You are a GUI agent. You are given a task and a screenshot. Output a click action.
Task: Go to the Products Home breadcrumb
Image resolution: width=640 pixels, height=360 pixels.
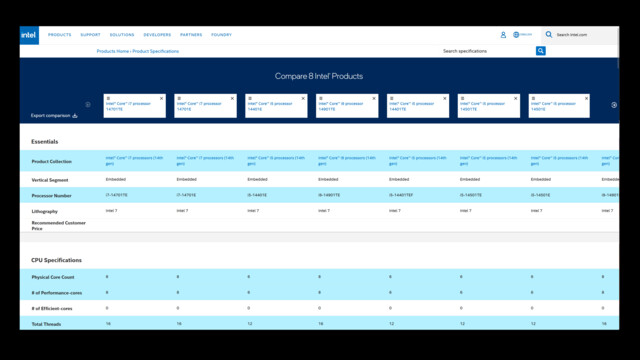pos(113,51)
